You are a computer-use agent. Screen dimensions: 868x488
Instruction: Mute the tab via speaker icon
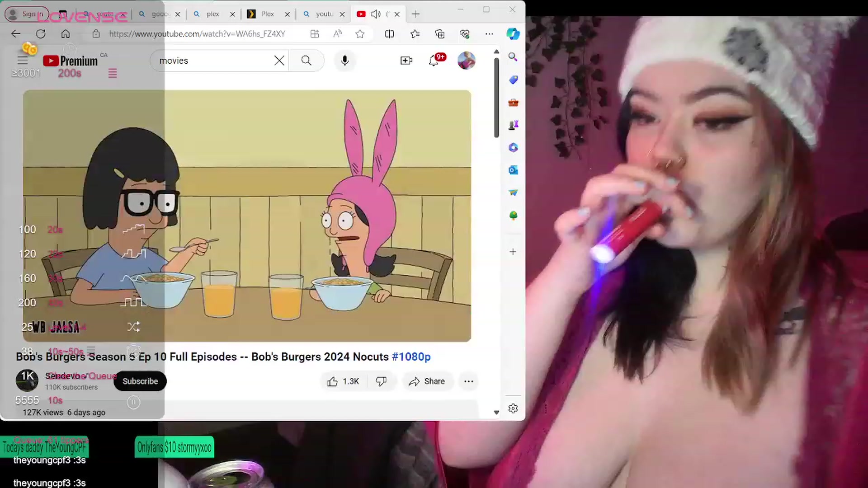[x=376, y=14]
